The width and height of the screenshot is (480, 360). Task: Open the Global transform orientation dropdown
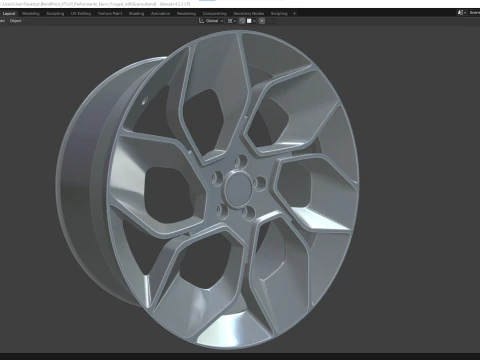click(x=211, y=21)
